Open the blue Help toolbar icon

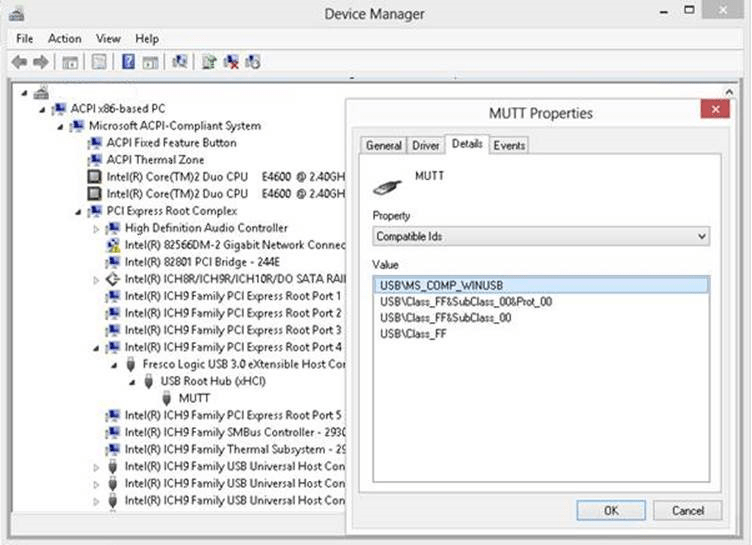tap(128, 62)
